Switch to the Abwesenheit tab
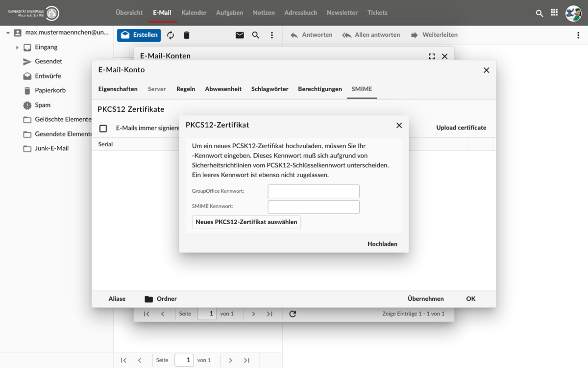The image size is (588, 368). pos(223,89)
